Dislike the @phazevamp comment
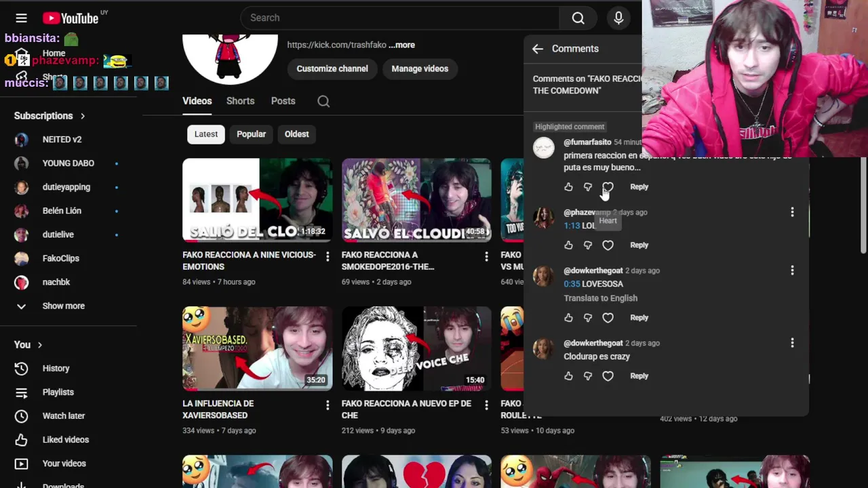The image size is (868, 488). tap(588, 245)
